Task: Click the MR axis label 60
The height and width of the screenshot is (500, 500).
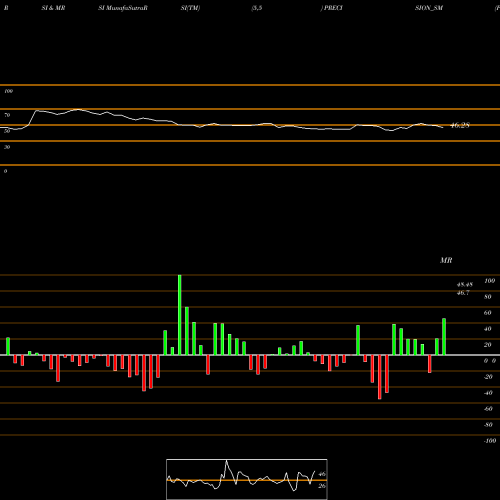Action: point(488,313)
